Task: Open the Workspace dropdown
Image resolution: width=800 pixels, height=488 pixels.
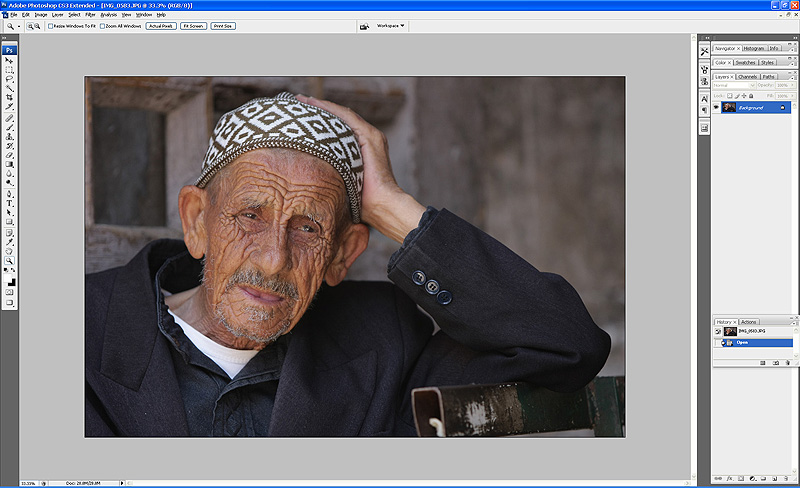Action: (390, 26)
